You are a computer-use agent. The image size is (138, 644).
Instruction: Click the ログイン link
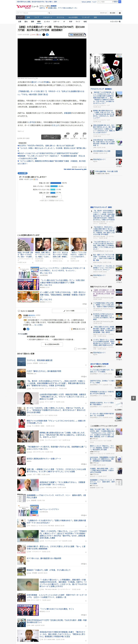(x=42, y=8)
